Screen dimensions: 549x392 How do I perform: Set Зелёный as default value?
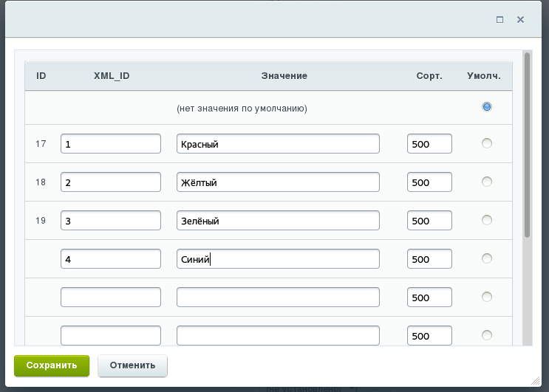486,220
